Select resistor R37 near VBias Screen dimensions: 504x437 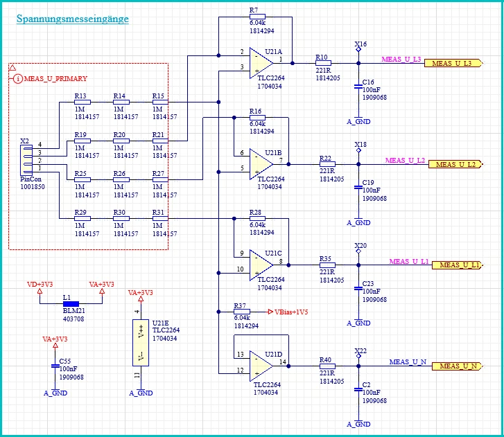242,312
